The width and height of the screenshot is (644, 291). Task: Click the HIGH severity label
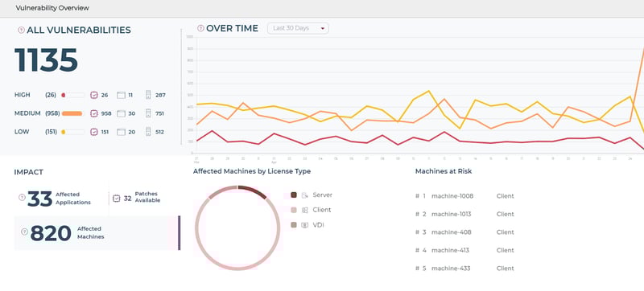tap(23, 95)
